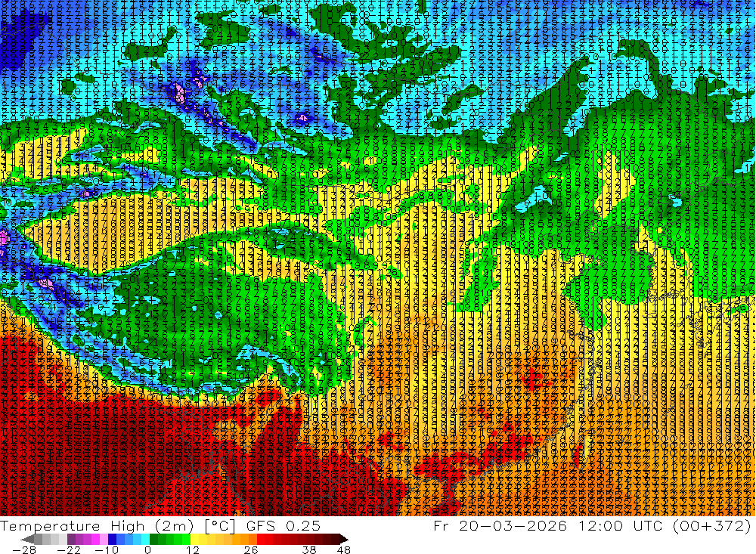Screen dimensions: 756x554
Task: Click the grey left arrow end of the color scale
Action: click(28, 539)
